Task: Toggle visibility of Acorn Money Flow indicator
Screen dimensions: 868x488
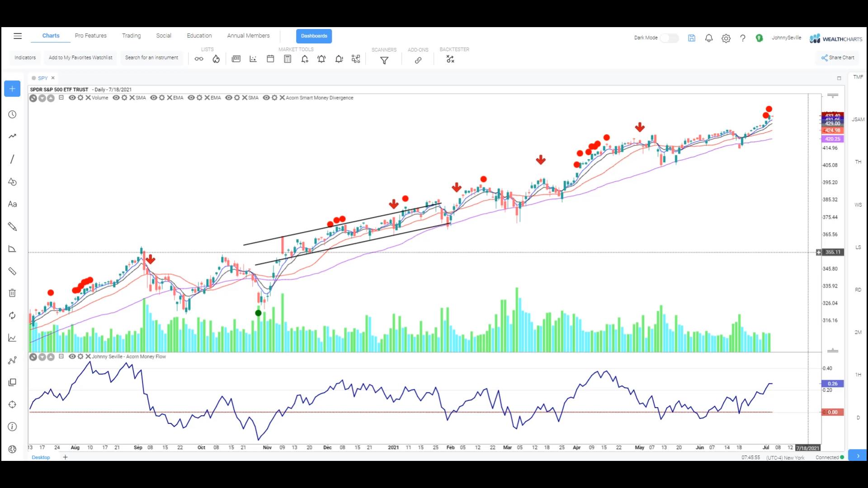Action: coord(72,357)
